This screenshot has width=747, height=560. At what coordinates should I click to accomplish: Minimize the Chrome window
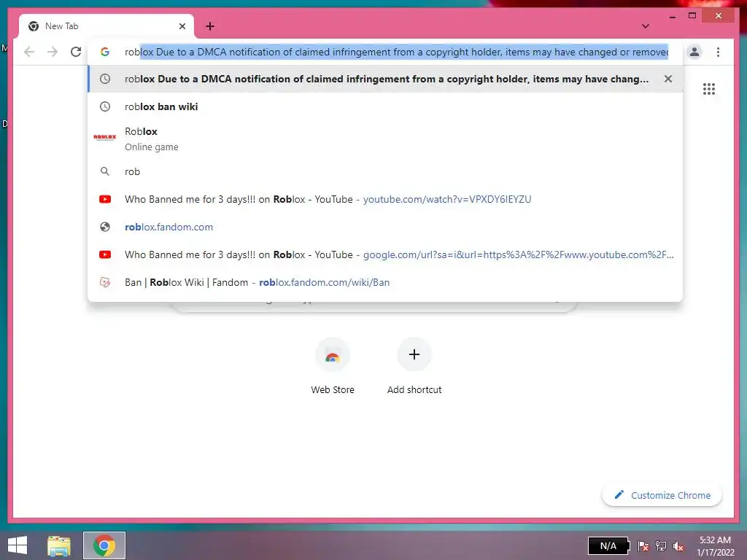[672, 16]
